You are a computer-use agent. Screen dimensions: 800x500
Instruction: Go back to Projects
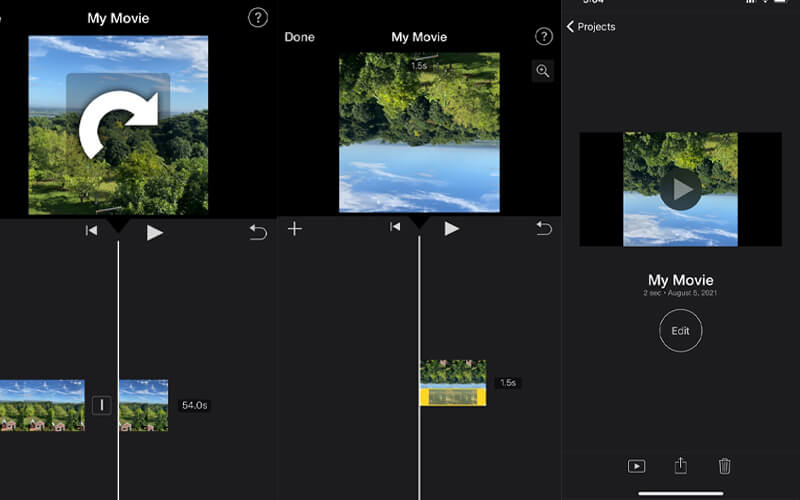(x=591, y=27)
